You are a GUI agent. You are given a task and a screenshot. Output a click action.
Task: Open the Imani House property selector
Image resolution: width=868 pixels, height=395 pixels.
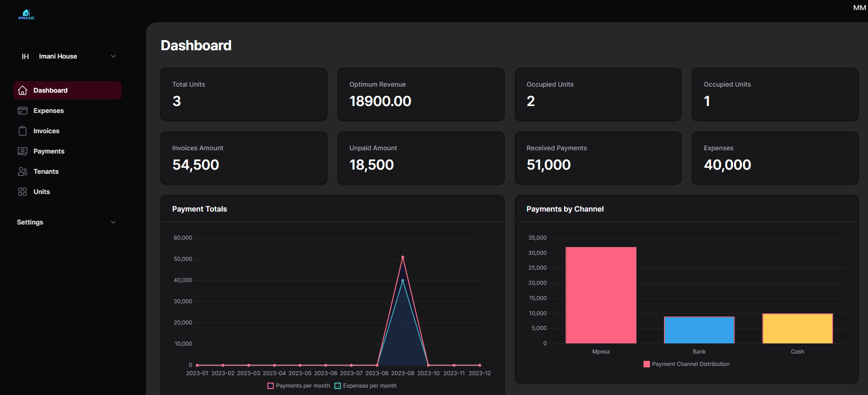pyautogui.click(x=68, y=56)
